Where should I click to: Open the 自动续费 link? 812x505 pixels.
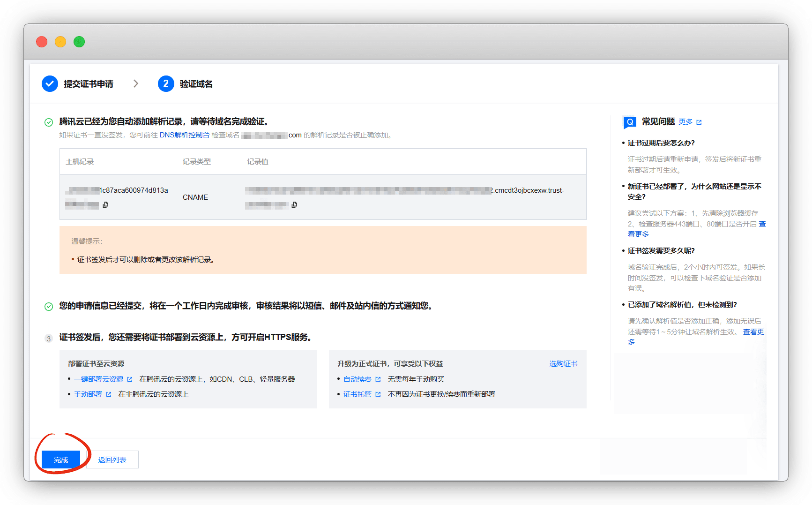(x=358, y=379)
